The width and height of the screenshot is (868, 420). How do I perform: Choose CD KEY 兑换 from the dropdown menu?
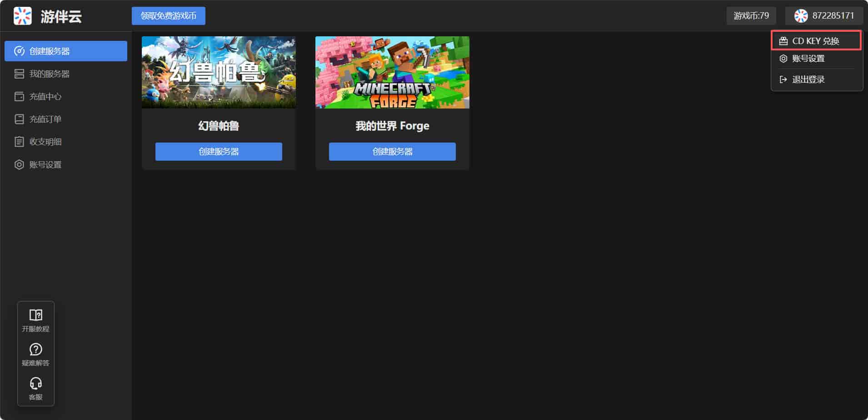pos(815,41)
